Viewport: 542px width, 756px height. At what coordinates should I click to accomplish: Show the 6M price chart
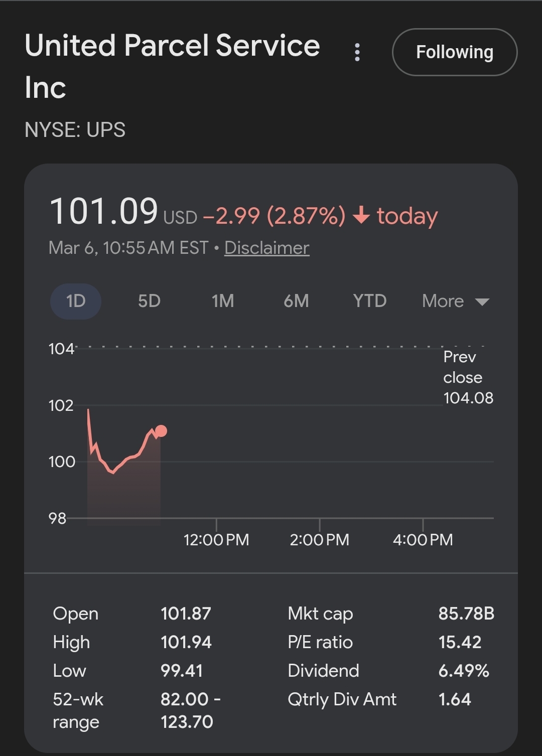pos(296,301)
